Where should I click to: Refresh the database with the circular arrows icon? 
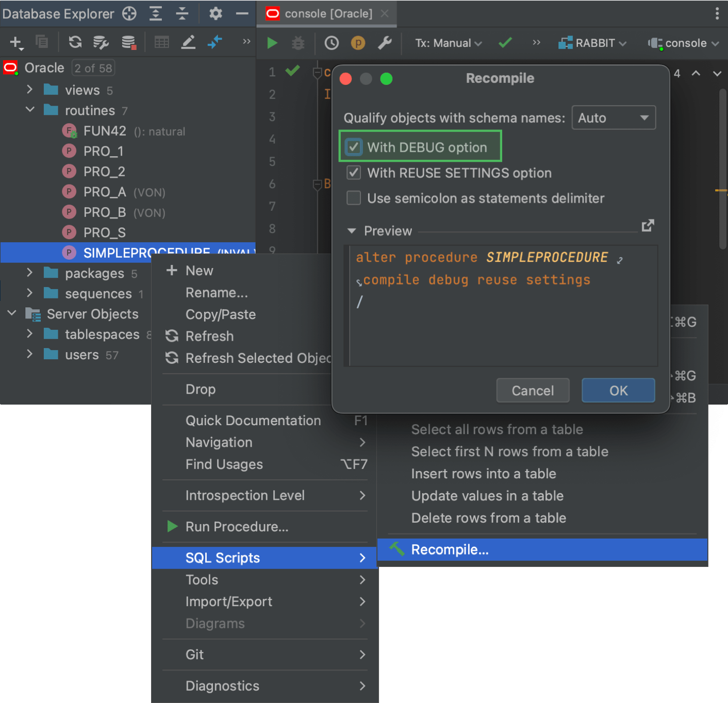75,42
